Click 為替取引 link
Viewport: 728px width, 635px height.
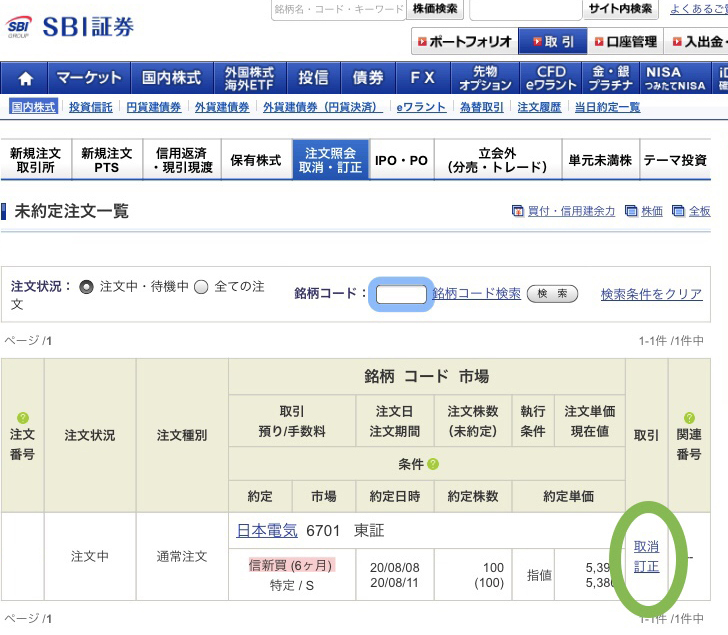(481, 107)
